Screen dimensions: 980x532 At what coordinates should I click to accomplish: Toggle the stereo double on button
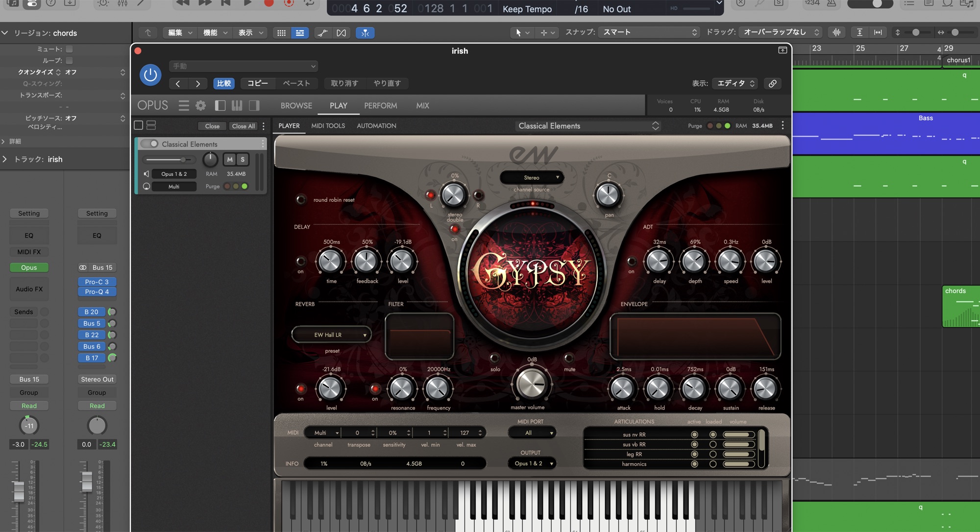[455, 229]
